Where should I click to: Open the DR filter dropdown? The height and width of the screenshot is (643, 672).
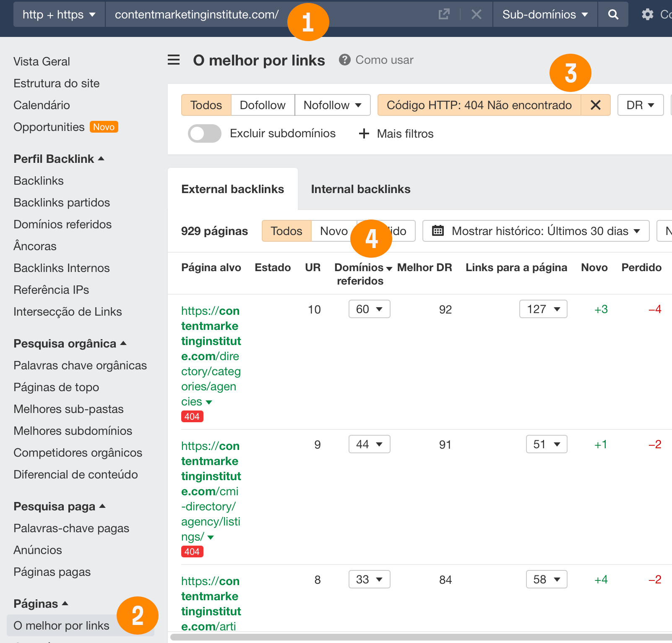click(640, 105)
